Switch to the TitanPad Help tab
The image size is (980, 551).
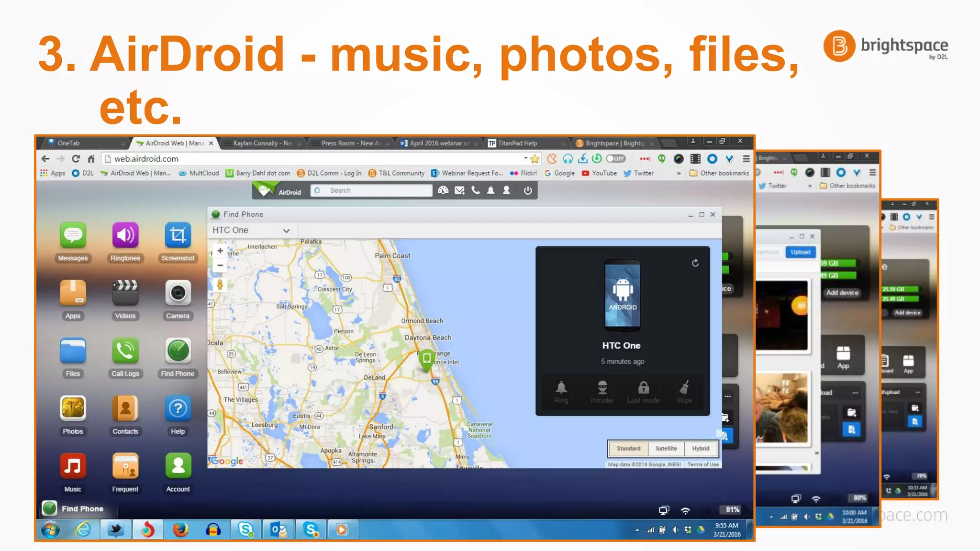coord(526,143)
